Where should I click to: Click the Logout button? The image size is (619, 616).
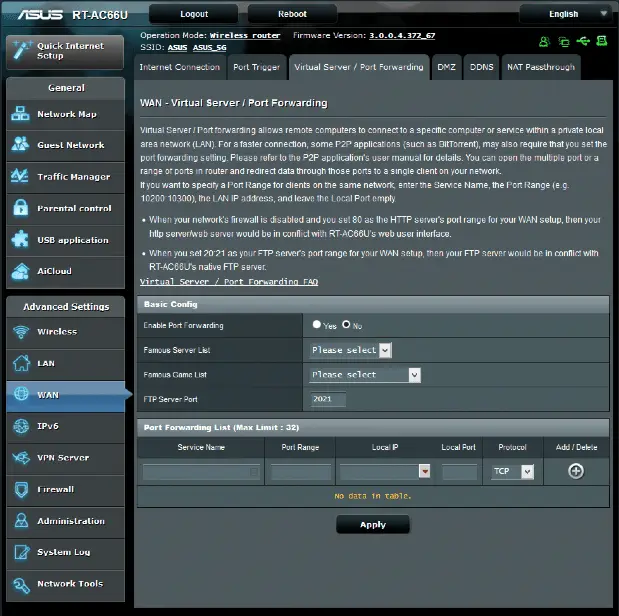click(194, 14)
